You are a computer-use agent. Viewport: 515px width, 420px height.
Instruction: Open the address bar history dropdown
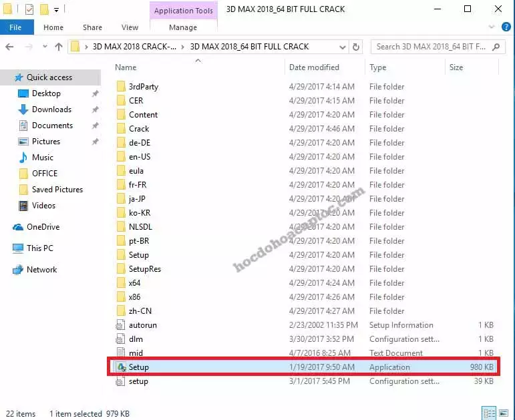coord(343,47)
